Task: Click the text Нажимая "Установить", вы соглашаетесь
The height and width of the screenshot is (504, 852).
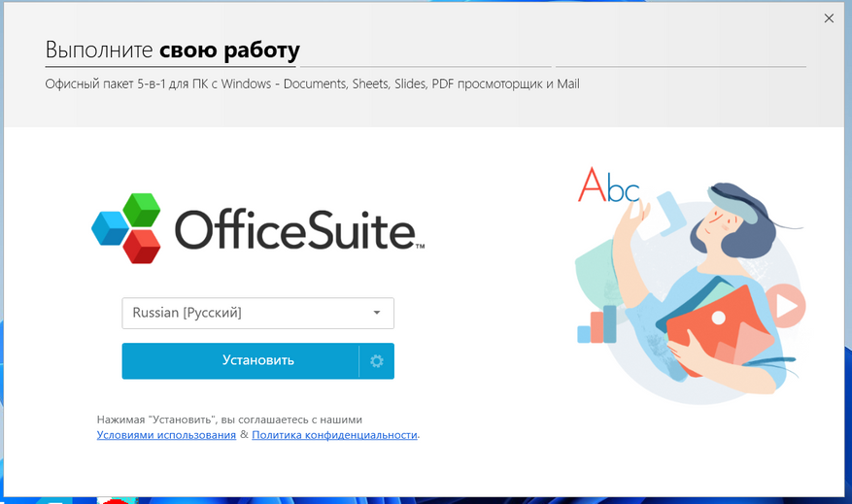Action: [229, 420]
